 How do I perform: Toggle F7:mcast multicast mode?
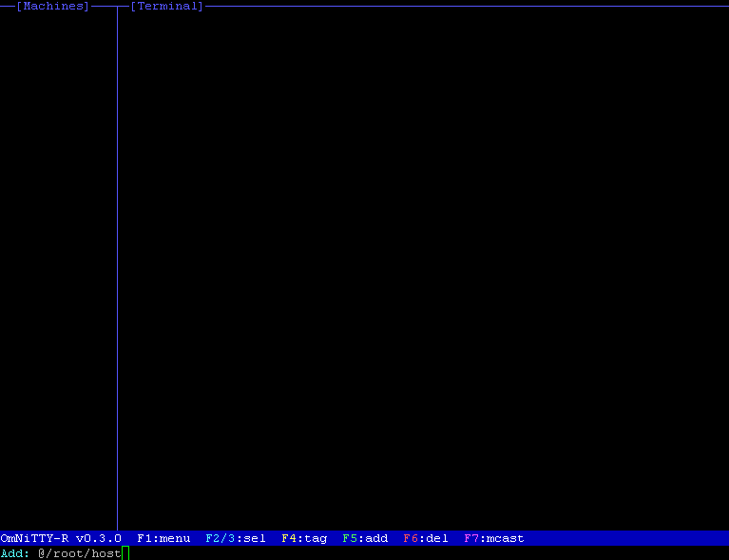[494, 538]
